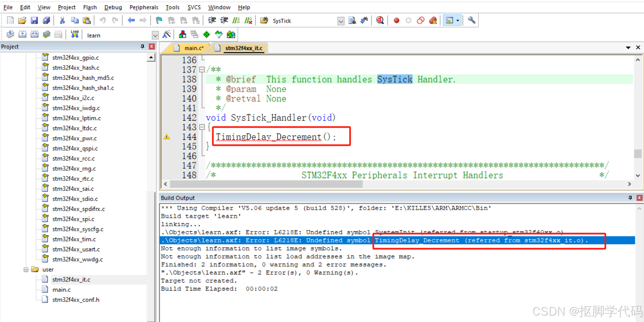Navigate backwards with the blue left arrow

click(131, 21)
